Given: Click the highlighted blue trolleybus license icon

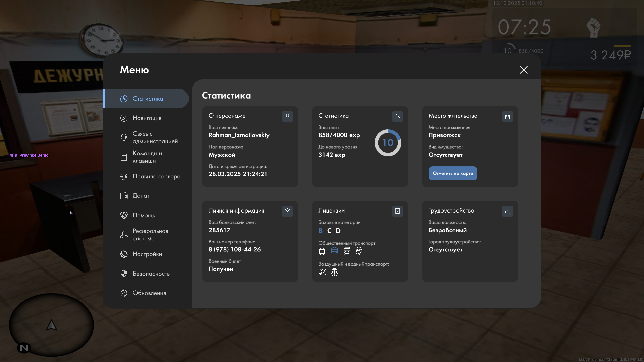Looking at the screenshot, I should [x=334, y=251].
